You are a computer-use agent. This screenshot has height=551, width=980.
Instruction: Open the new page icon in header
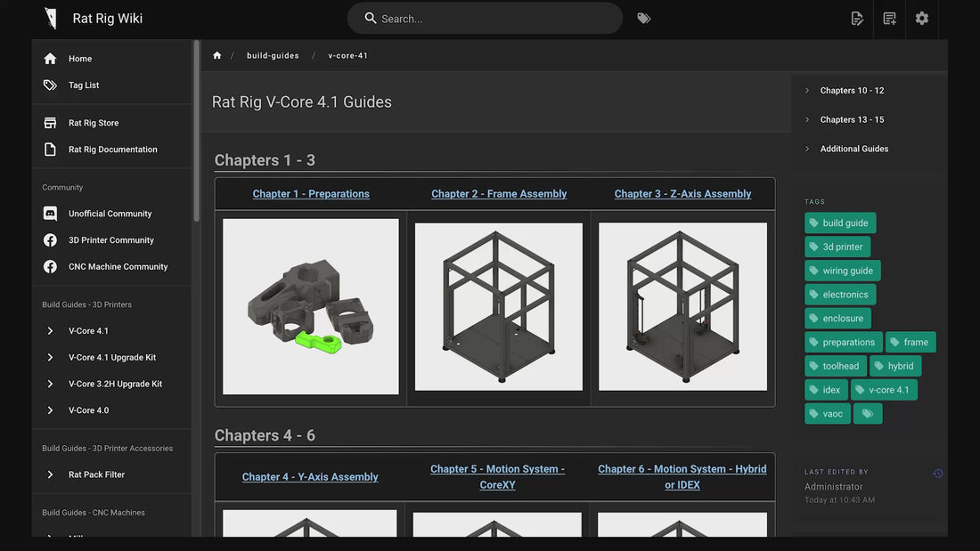[x=889, y=18]
